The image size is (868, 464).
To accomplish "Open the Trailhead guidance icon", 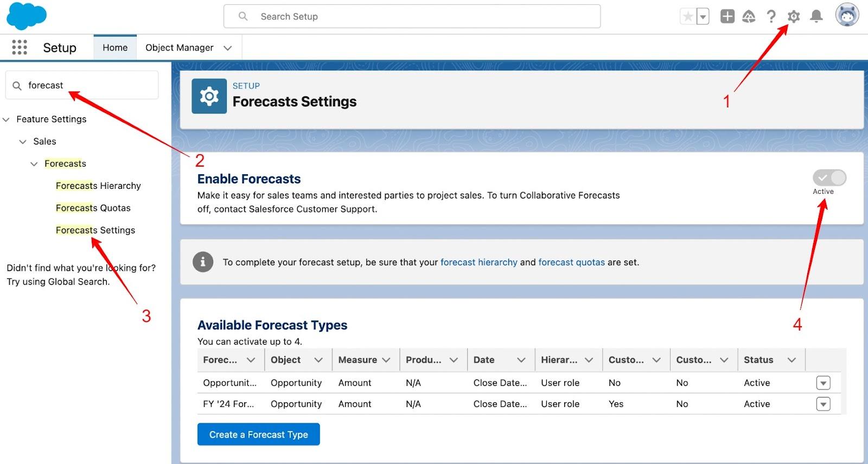I will point(749,17).
